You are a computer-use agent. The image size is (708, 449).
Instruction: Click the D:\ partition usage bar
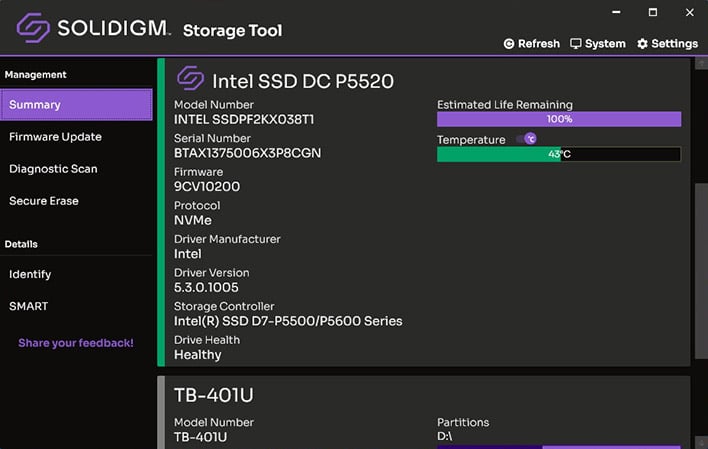click(x=559, y=447)
